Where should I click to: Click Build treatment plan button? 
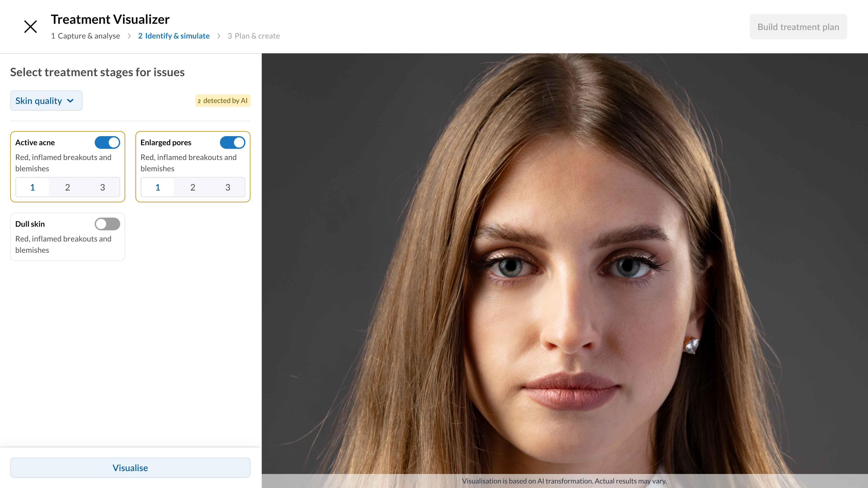click(x=798, y=27)
